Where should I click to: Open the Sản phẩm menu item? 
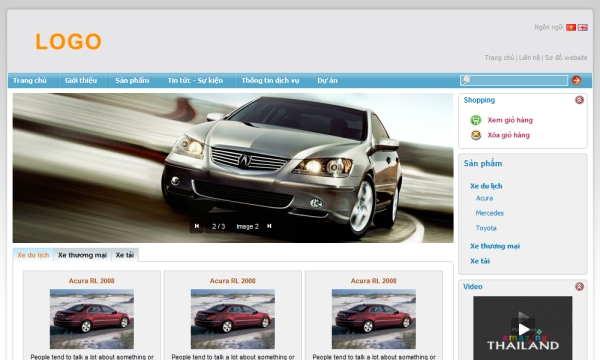pyautogui.click(x=132, y=80)
